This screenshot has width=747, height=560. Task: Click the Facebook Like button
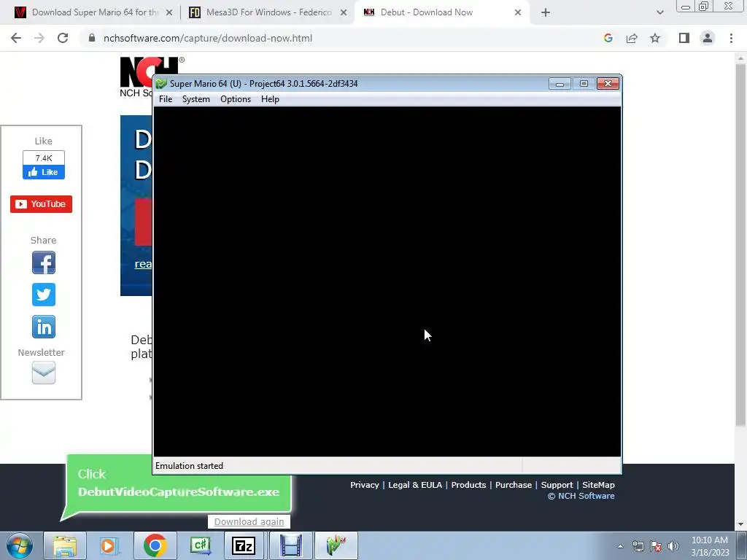click(x=43, y=172)
